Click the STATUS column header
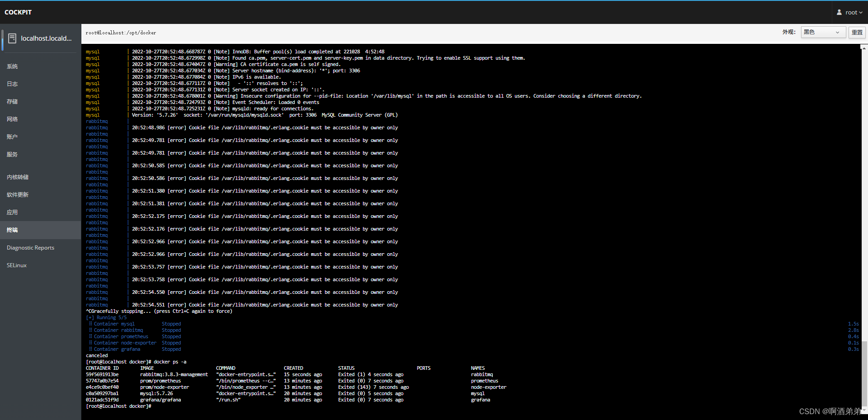The image size is (868, 420). [346, 368]
